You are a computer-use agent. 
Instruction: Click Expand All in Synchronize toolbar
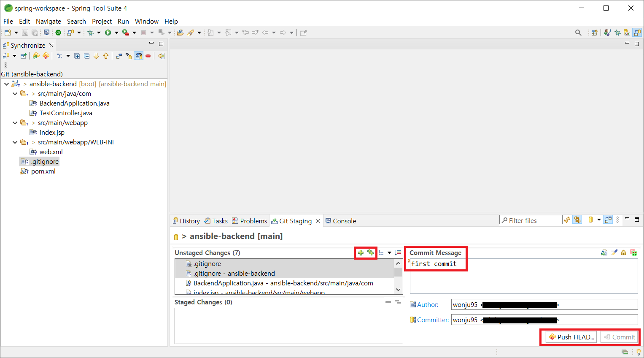click(77, 56)
